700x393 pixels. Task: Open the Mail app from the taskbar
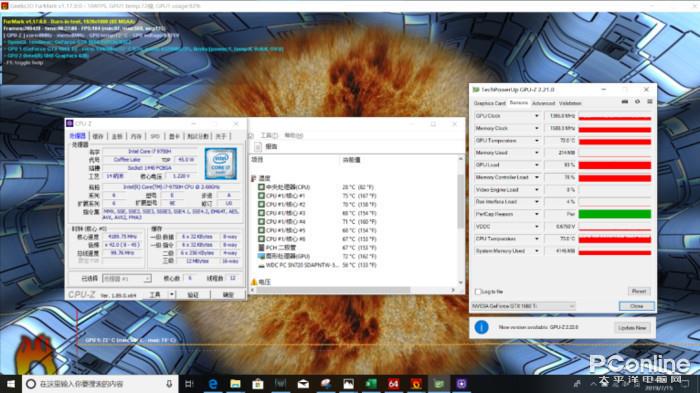coord(303,384)
